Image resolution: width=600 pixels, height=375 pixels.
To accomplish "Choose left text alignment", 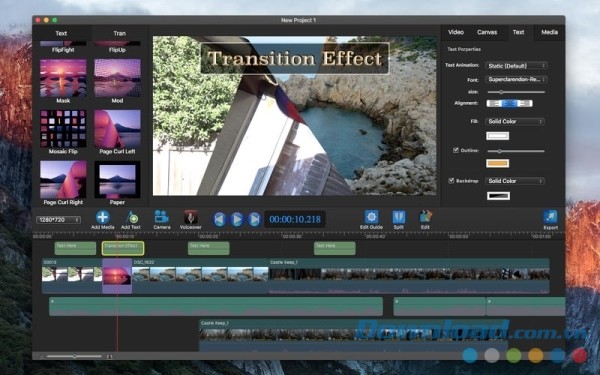I will pyautogui.click(x=494, y=103).
